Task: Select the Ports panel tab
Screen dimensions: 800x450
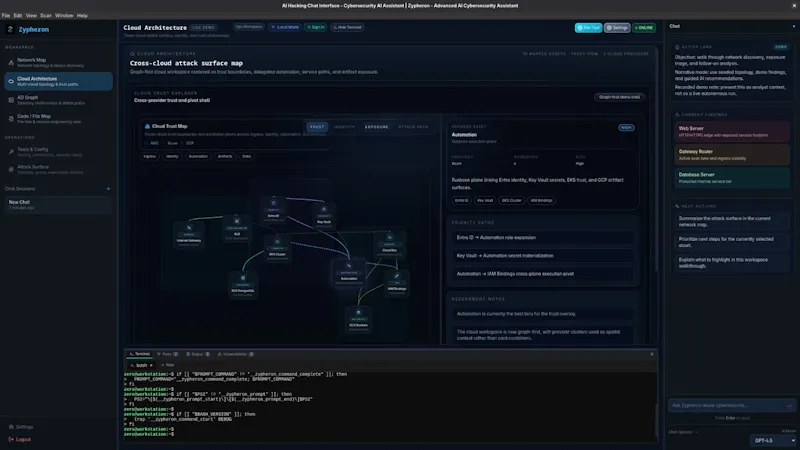Action: pos(167,354)
